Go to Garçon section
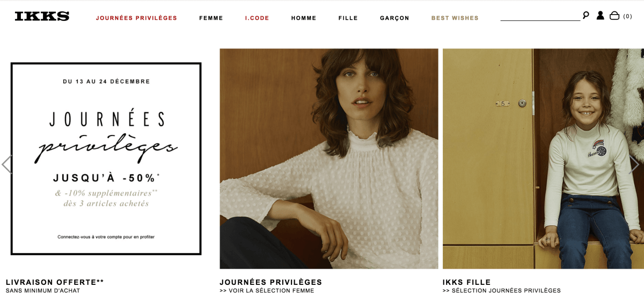 click(x=394, y=18)
